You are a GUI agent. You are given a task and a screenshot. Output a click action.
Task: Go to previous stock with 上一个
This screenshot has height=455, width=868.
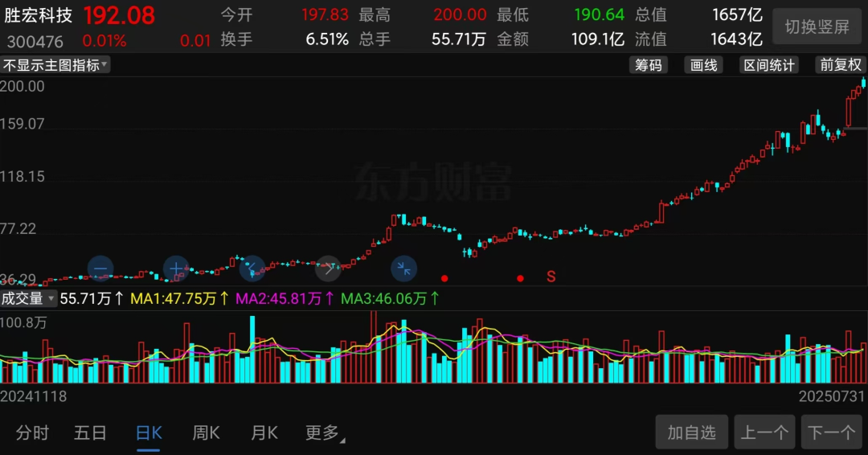[764, 432]
